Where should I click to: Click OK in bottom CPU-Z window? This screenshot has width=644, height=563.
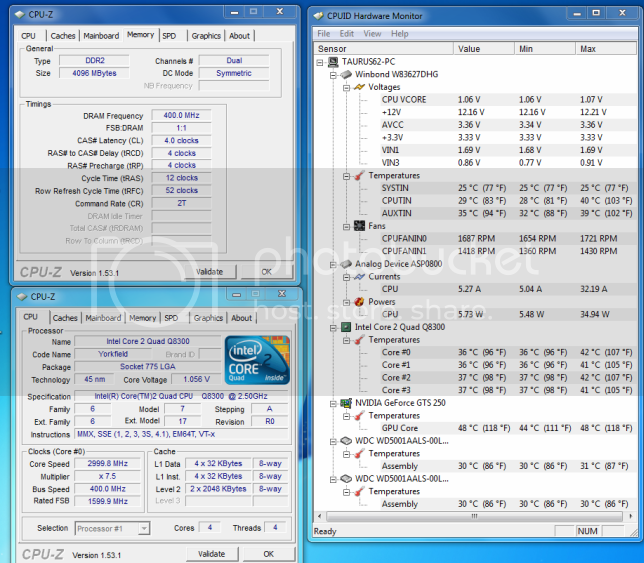coord(269,554)
